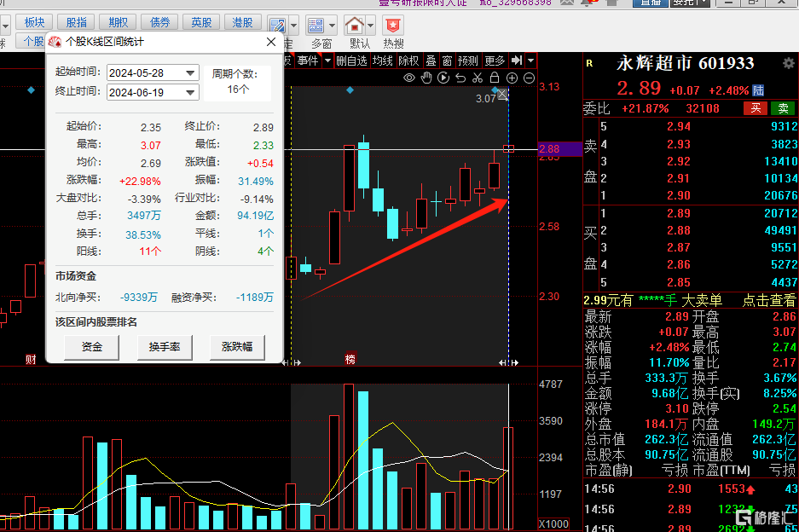Click the 窗 toolbar item
The image size is (799, 532).
pyautogui.click(x=448, y=61)
